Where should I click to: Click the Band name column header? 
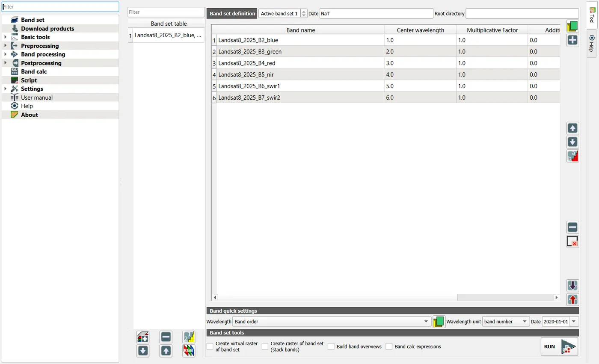[x=300, y=30]
